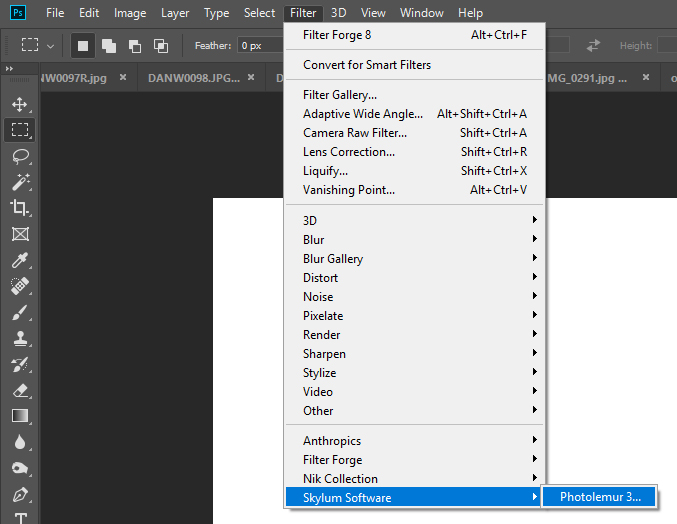Open the Edit menu
677x524 pixels.
coord(89,13)
